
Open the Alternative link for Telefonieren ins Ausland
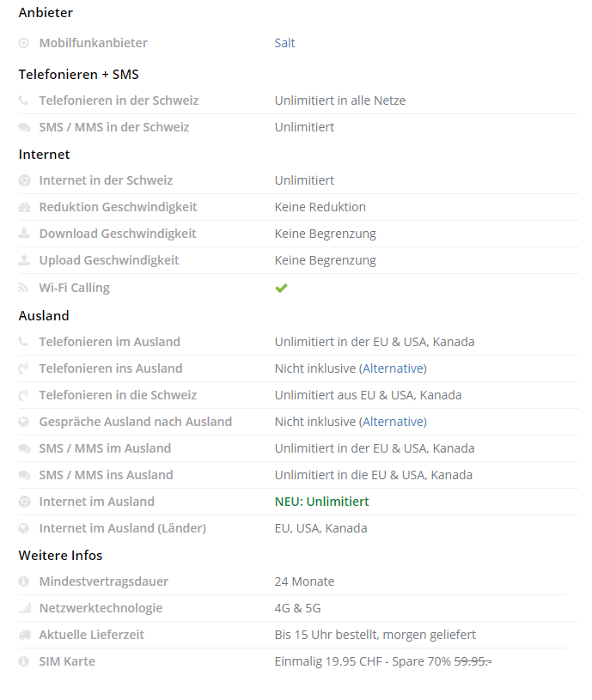pyautogui.click(x=393, y=368)
